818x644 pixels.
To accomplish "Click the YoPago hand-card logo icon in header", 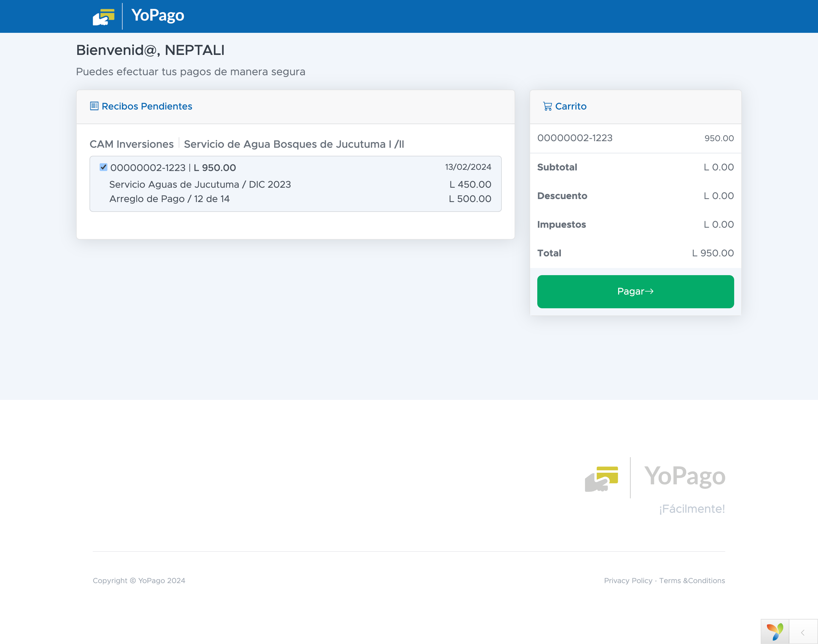I will pyautogui.click(x=104, y=17).
